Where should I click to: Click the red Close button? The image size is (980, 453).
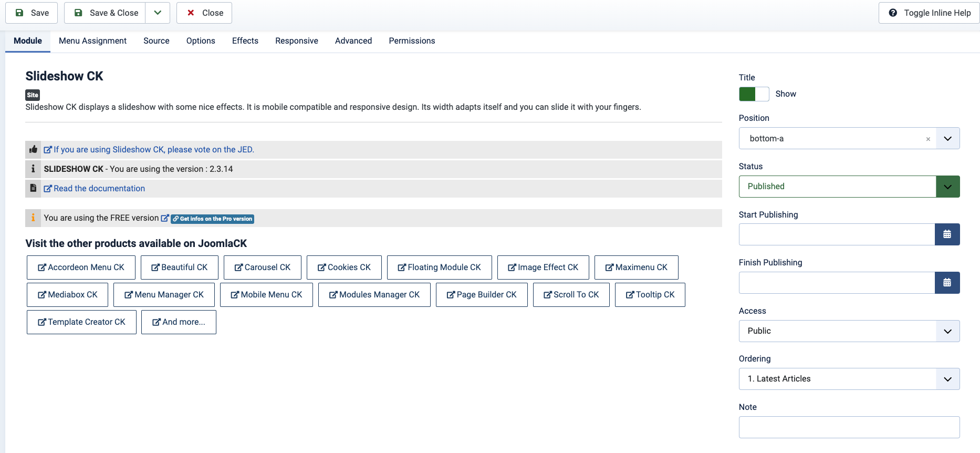[x=204, y=13]
